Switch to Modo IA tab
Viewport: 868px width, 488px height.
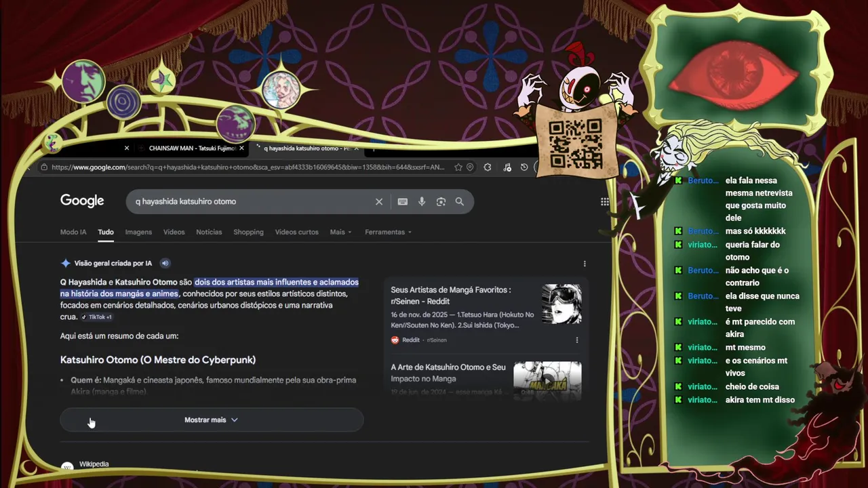[73, 232]
